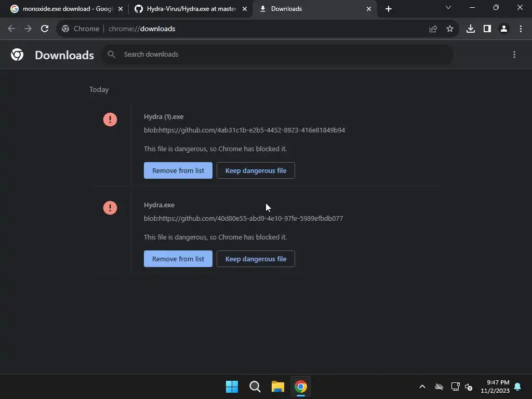Click the Chrome site info chip
This screenshot has width=532, height=399.
[x=81, y=29]
